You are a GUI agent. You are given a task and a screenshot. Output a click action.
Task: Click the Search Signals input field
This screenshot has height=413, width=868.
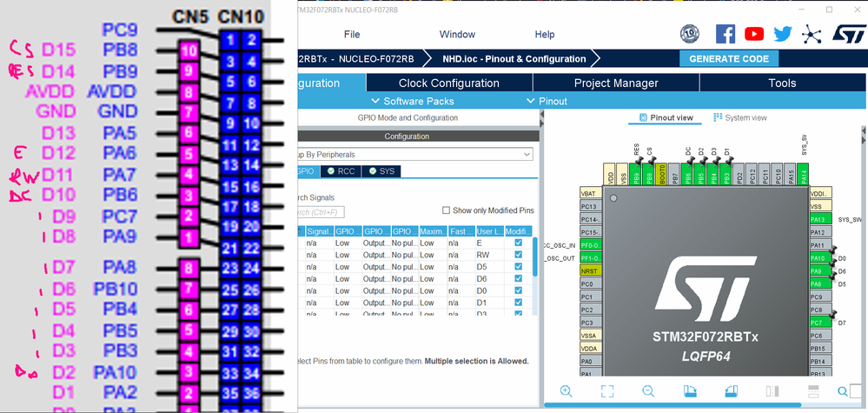321,212
